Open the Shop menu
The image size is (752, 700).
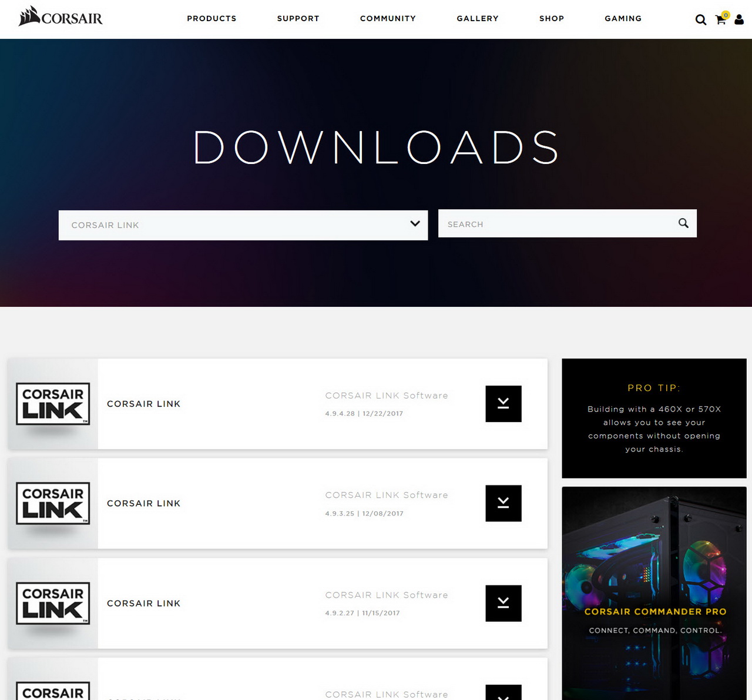552,19
